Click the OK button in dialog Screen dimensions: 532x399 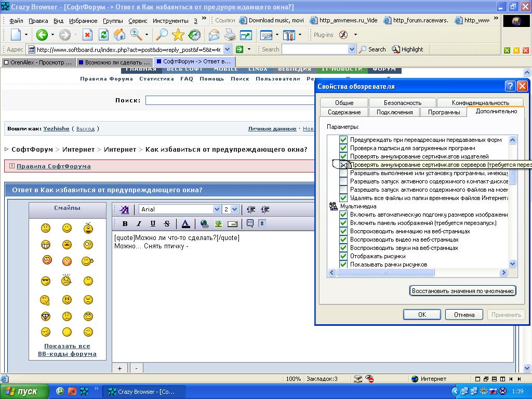pos(422,314)
